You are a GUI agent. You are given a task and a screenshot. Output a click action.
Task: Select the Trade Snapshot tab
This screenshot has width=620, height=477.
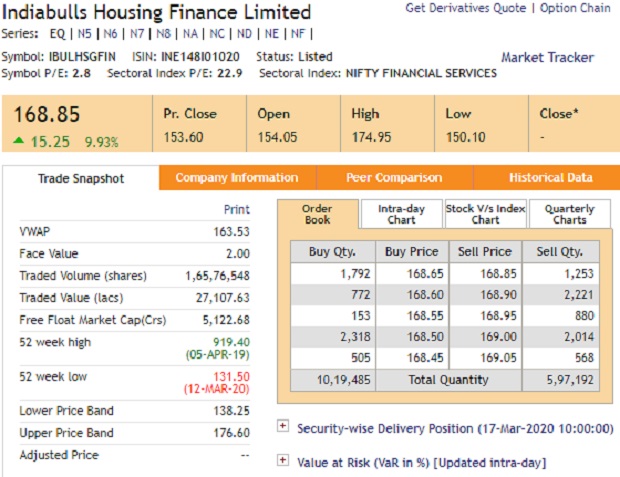click(x=81, y=179)
